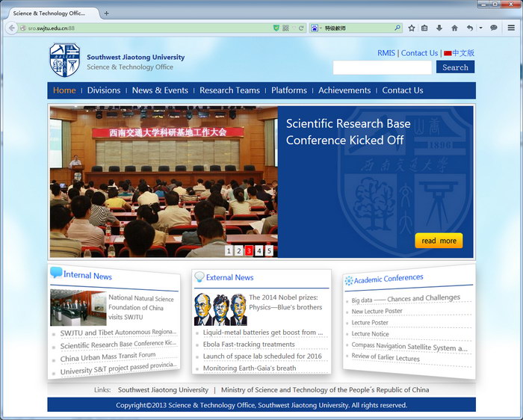Open the browser hamburger menu

(x=511, y=28)
